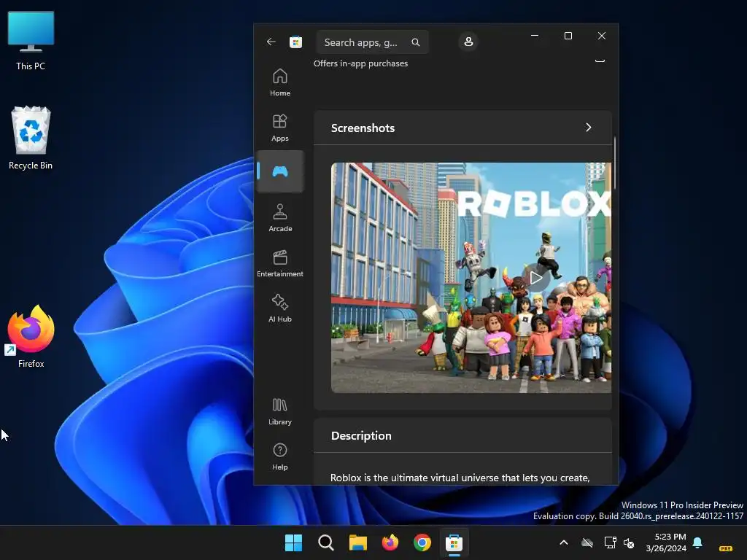This screenshot has height=560, width=747.
Task: Select Recycle Bin desktop icon
Action: 31,138
